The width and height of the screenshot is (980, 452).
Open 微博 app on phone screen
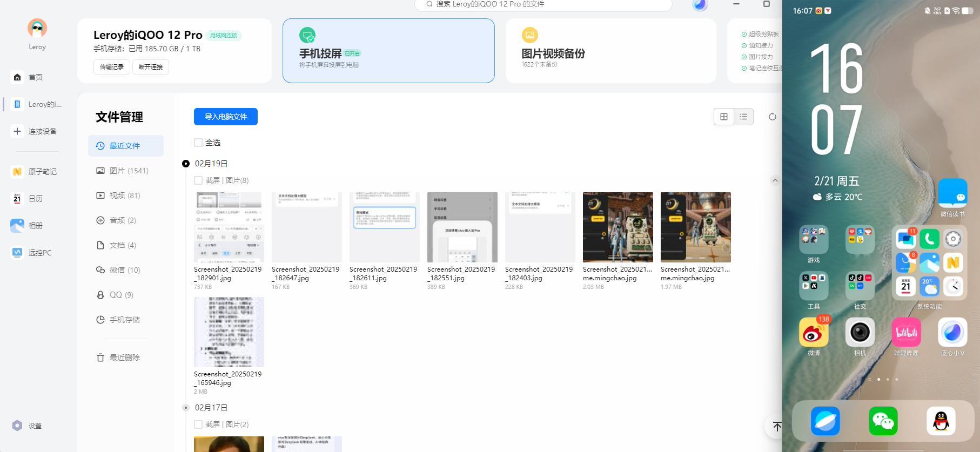click(x=814, y=333)
